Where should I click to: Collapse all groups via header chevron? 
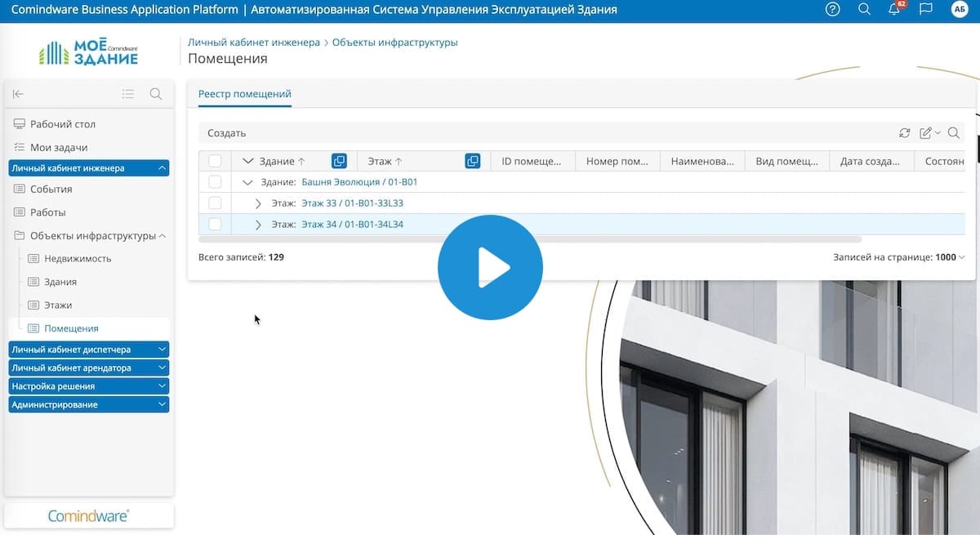click(x=248, y=161)
